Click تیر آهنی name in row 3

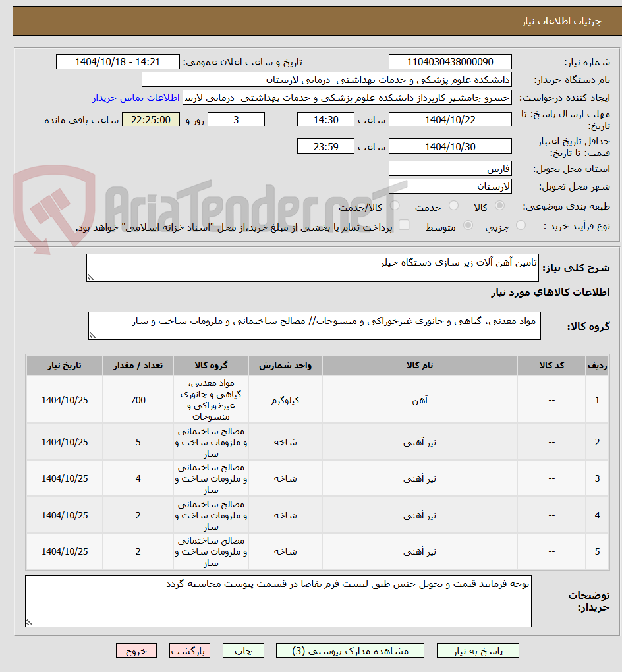tap(420, 479)
